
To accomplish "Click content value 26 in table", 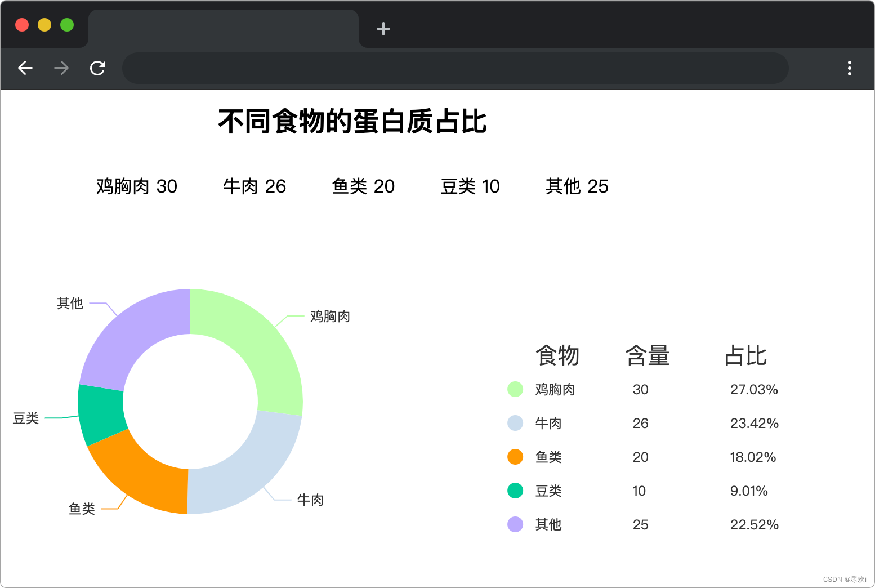I will (641, 424).
